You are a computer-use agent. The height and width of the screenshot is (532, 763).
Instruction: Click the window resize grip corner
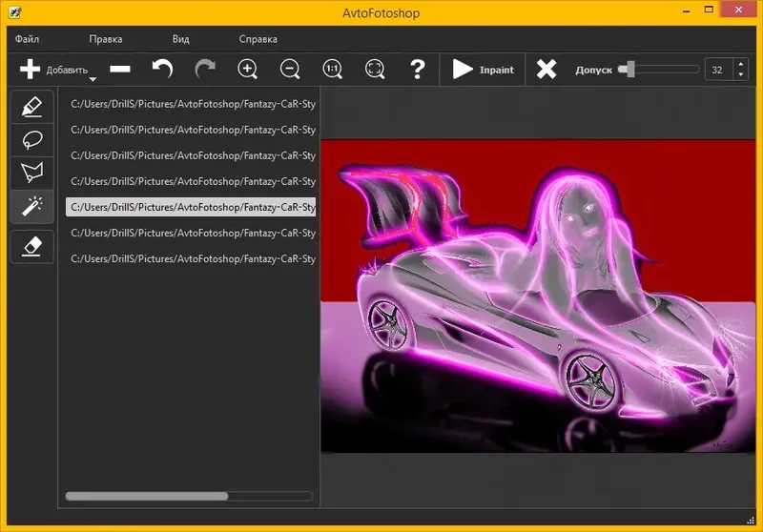(751, 521)
